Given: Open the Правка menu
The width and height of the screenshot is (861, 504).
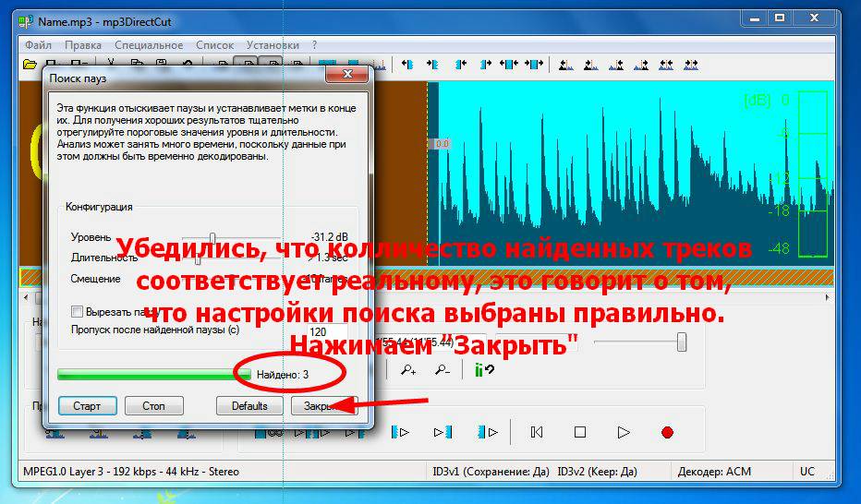Looking at the screenshot, I should point(83,45).
